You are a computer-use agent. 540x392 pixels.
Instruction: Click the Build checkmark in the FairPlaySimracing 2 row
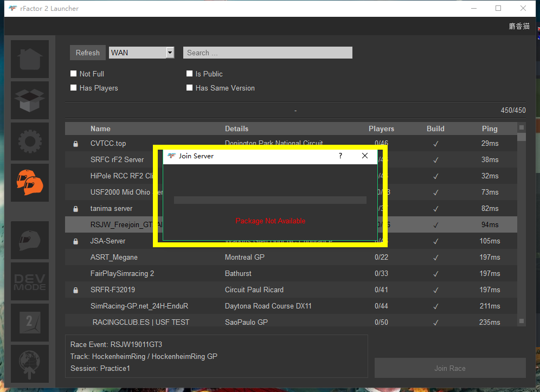[436, 274]
